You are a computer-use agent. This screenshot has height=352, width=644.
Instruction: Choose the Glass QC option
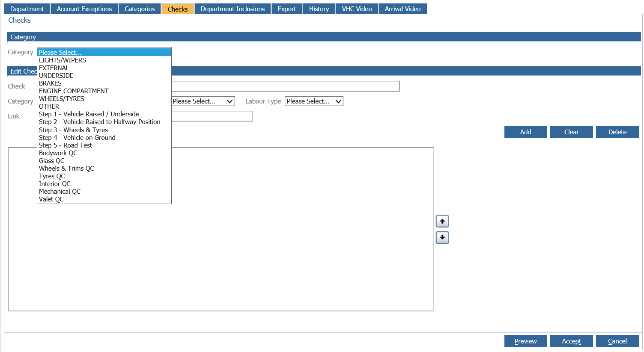[104, 160]
